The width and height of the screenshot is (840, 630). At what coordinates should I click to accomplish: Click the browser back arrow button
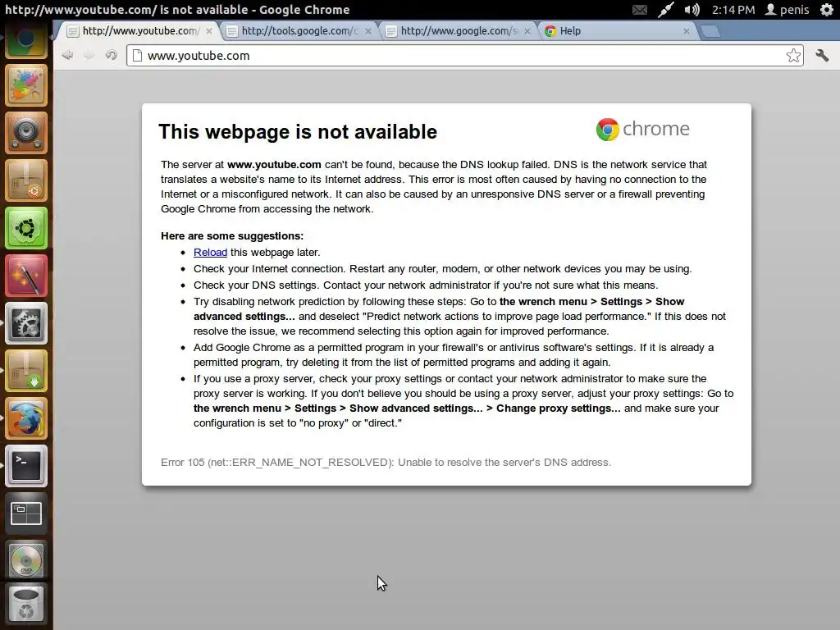pos(67,55)
